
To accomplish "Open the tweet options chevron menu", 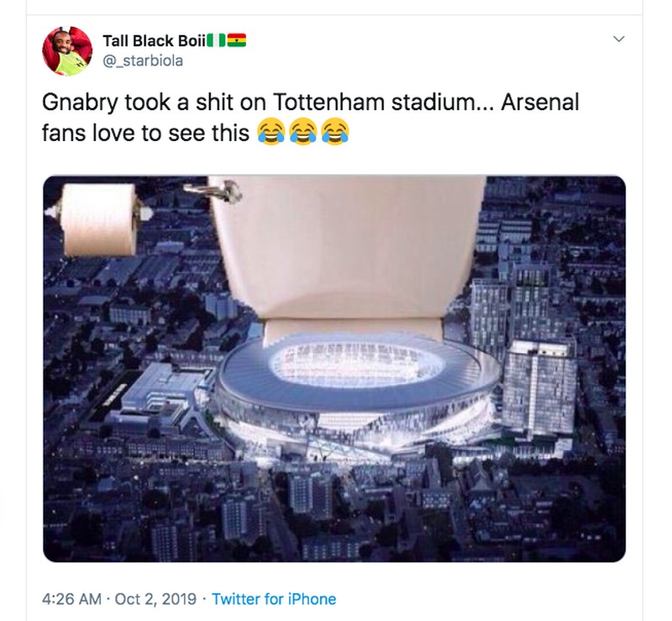I will click(619, 39).
